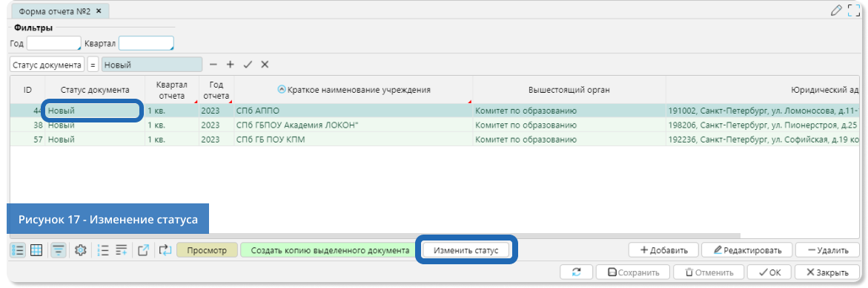The width and height of the screenshot is (868, 288).
Task: Confirm with the OK button
Action: click(769, 272)
